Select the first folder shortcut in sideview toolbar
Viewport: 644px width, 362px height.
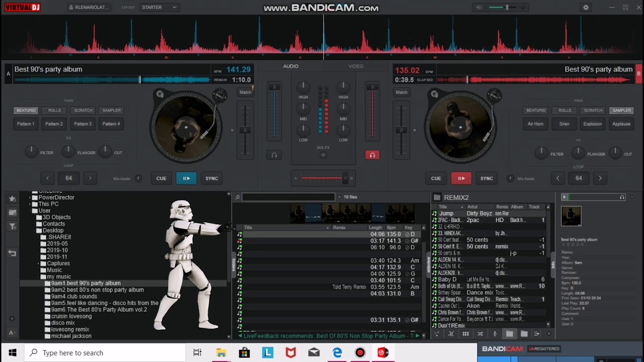coord(509,334)
